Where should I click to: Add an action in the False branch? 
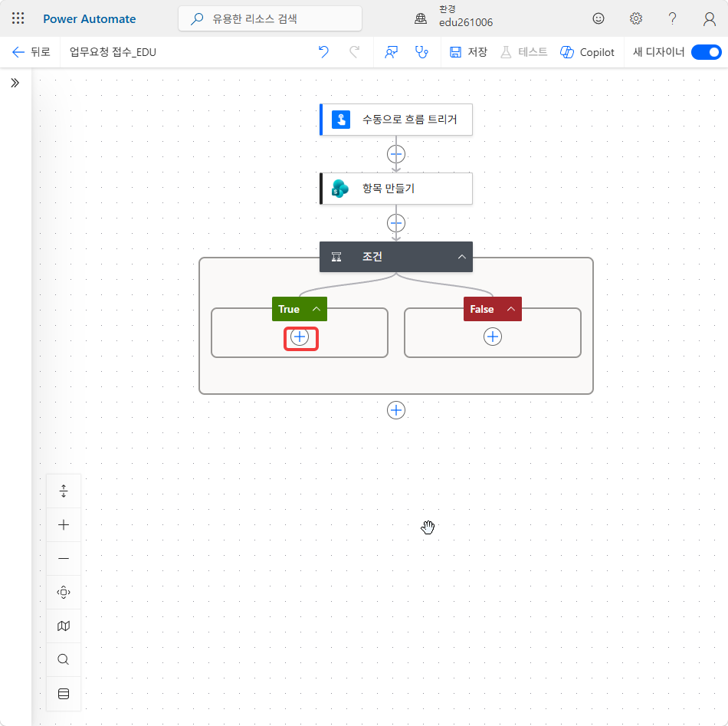[x=493, y=337]
